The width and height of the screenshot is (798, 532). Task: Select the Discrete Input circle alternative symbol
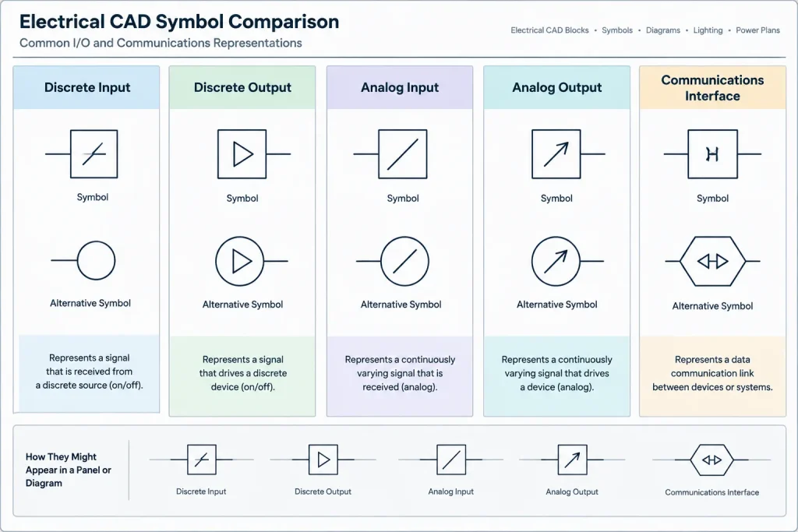coord(96,260)
